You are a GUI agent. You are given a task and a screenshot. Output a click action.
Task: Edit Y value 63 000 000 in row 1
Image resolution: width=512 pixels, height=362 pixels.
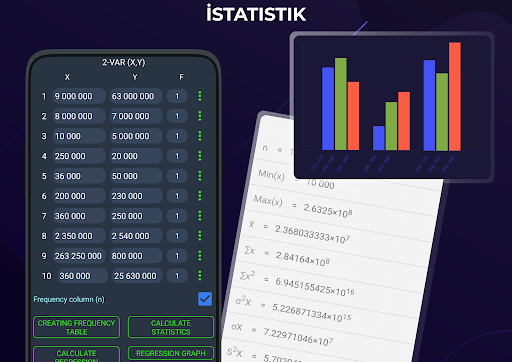[x=136, y=96]
